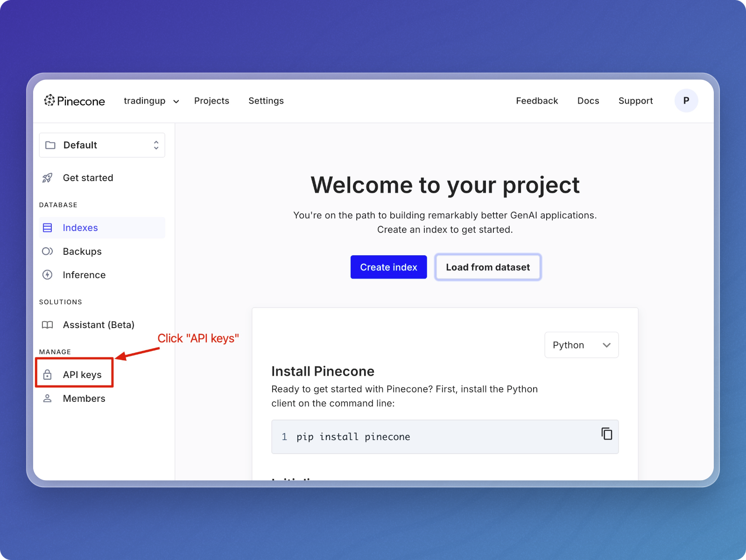Open the Default project selector
746x560 pixels.
(102, 145)
